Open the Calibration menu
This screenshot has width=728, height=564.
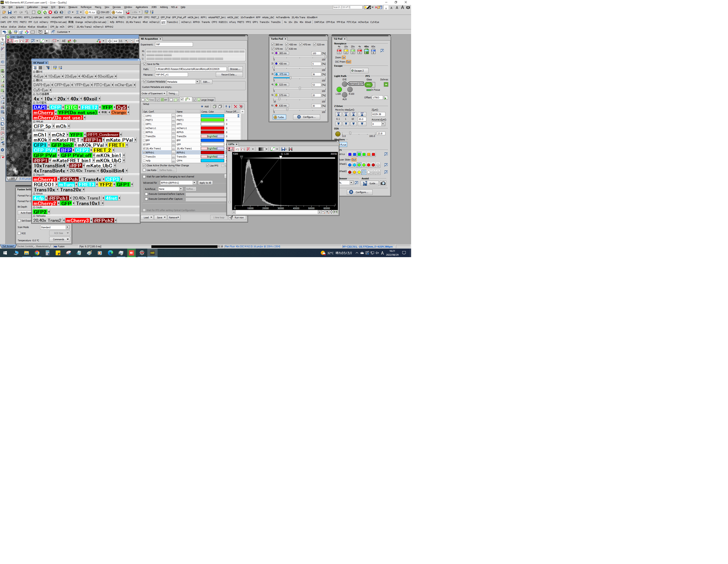pos(32,7)
